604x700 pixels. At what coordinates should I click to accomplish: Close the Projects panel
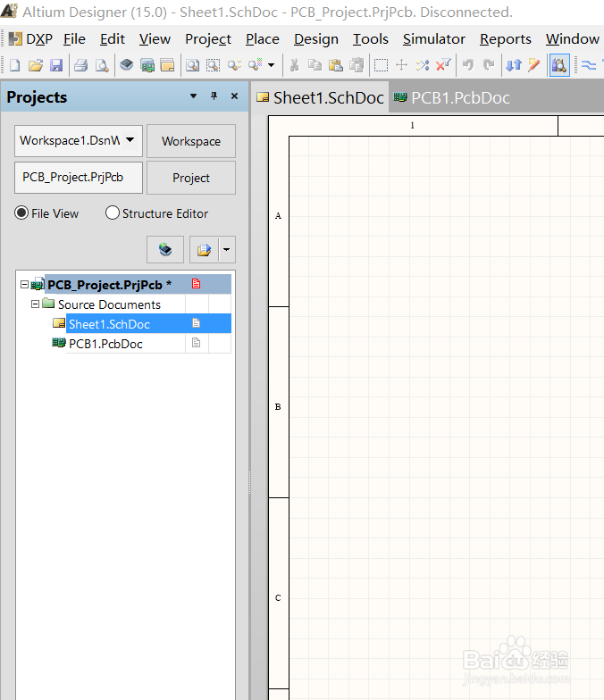[x=234, y=96]
